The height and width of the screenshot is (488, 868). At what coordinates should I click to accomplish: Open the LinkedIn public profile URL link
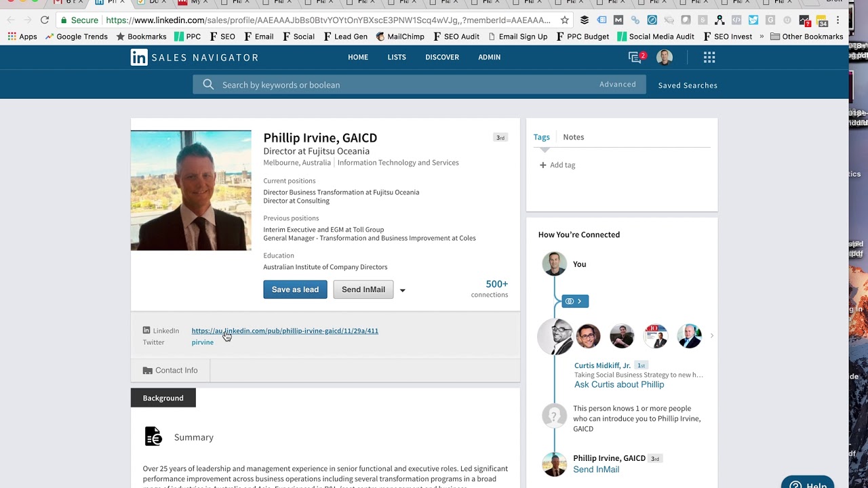point(285,331)
